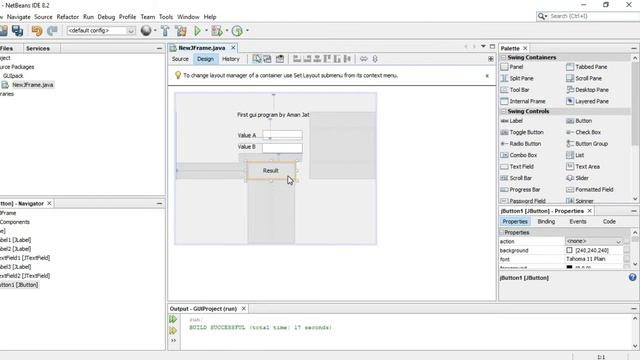Open the editor tab list dropdown arrow
640x360 pixels.
pos(483,46)
